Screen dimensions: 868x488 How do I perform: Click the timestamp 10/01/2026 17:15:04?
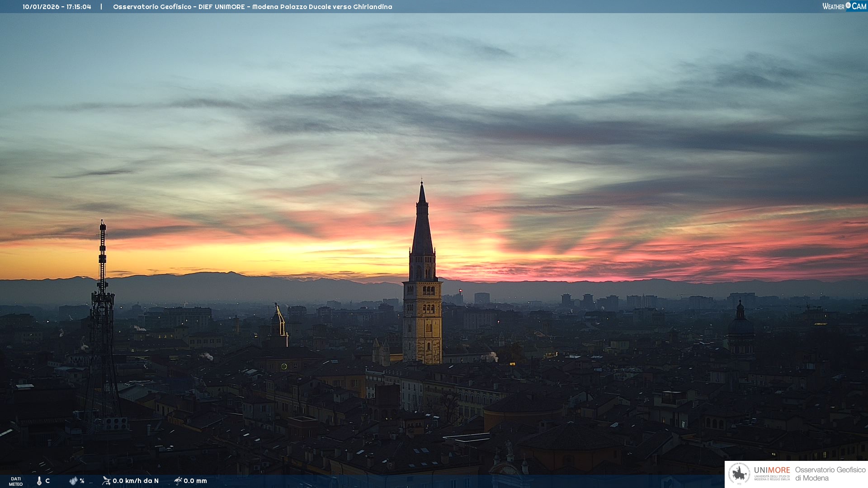57,7
